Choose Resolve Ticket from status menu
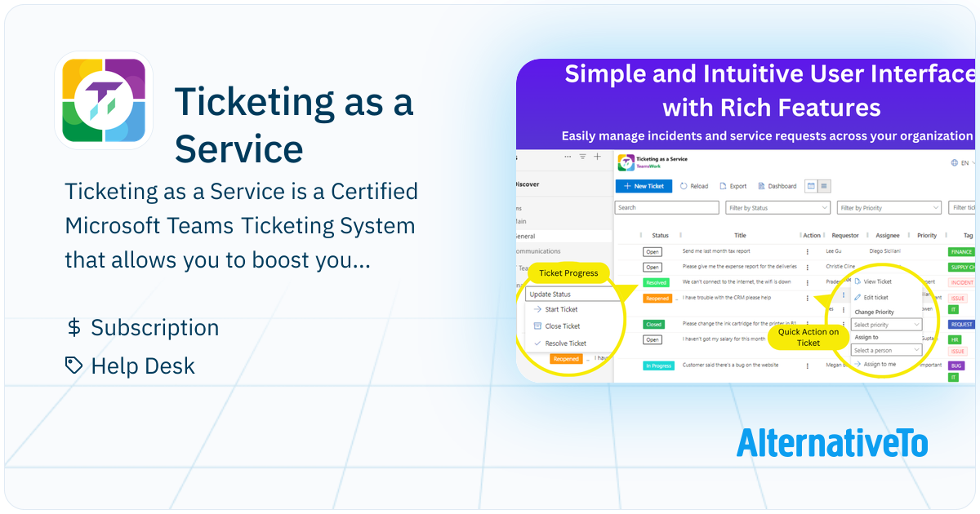 tap(560, 343)
